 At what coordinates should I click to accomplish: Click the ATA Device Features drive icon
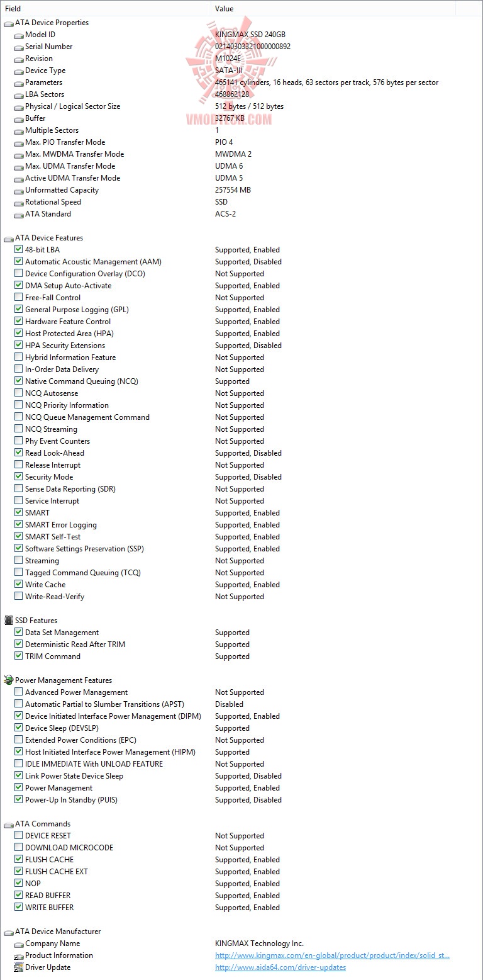[8, 239]
